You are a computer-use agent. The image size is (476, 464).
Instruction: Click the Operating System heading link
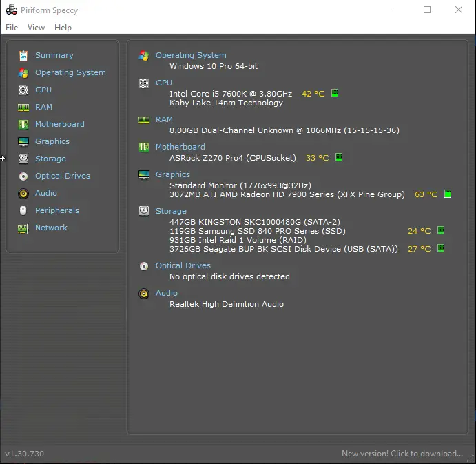[191, 55]
